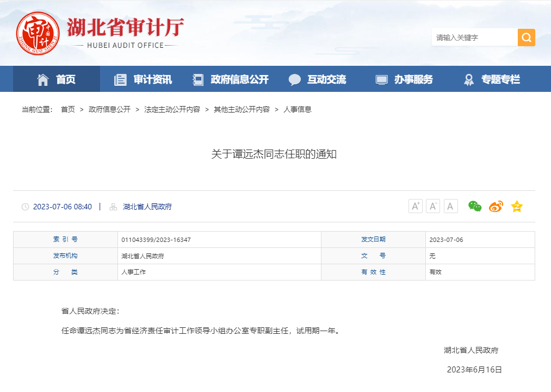Screen dimensions: 551x392
Task: Share the article via the WeChat icon
Action: pos(474,207)
